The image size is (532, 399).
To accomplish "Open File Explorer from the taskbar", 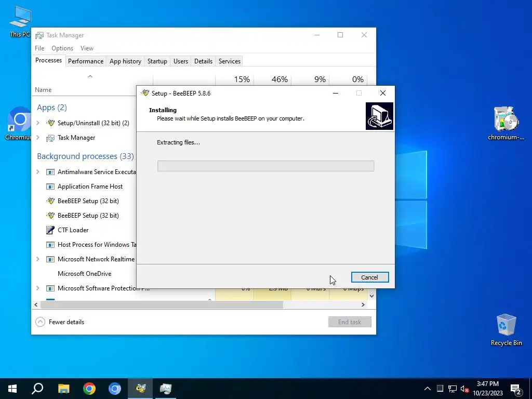I will point(63,389).
